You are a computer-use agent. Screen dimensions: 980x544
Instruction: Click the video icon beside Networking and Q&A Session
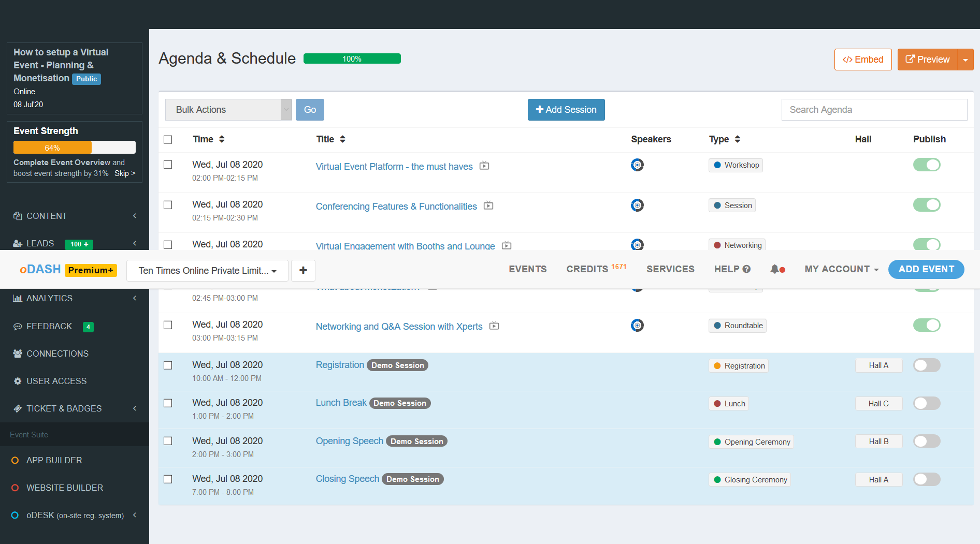click(x=494, y=326)
